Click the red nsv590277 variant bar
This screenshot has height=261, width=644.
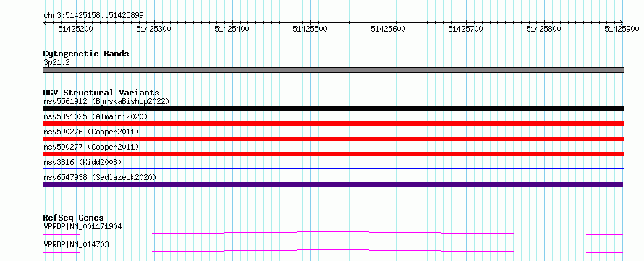pos(334,154)
